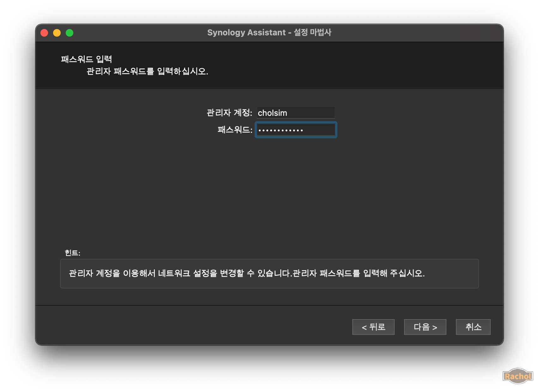The image size is (539, 392).
Task: Click the 패스워드 입력 heading
Action: 87,59
